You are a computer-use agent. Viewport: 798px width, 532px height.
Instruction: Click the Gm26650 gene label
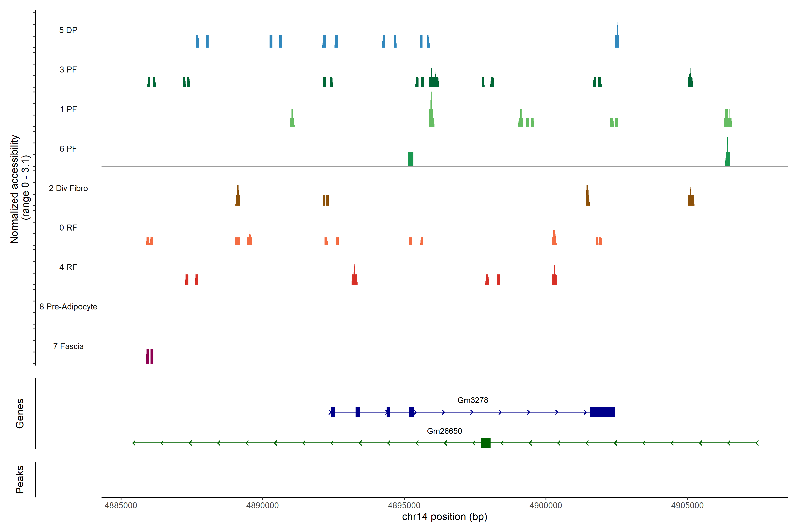pyautogui.click(x=444, y=431)
